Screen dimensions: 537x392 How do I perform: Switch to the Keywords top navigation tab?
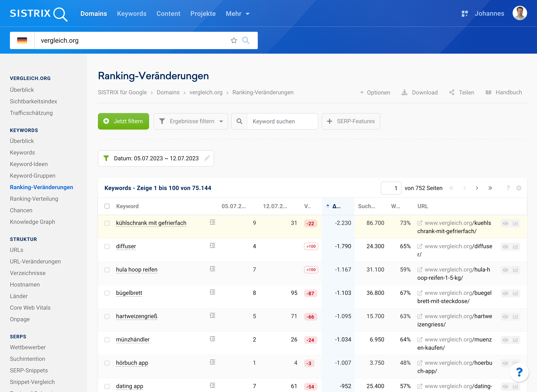[132, 14]
